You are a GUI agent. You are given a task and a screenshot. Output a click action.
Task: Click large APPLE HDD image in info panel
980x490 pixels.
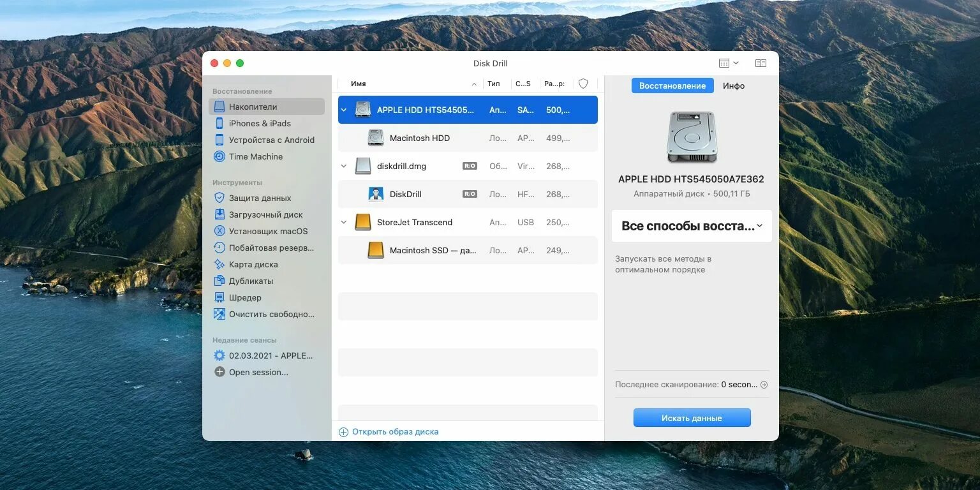coord(692,137)
